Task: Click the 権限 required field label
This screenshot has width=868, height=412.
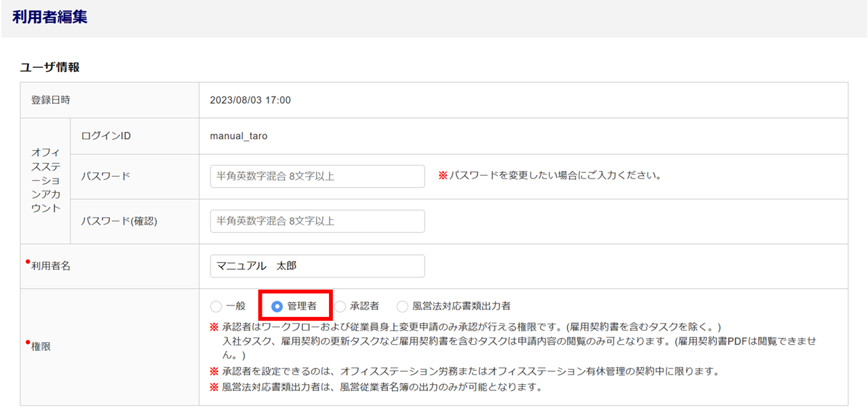Action: (x=41, y=347)
